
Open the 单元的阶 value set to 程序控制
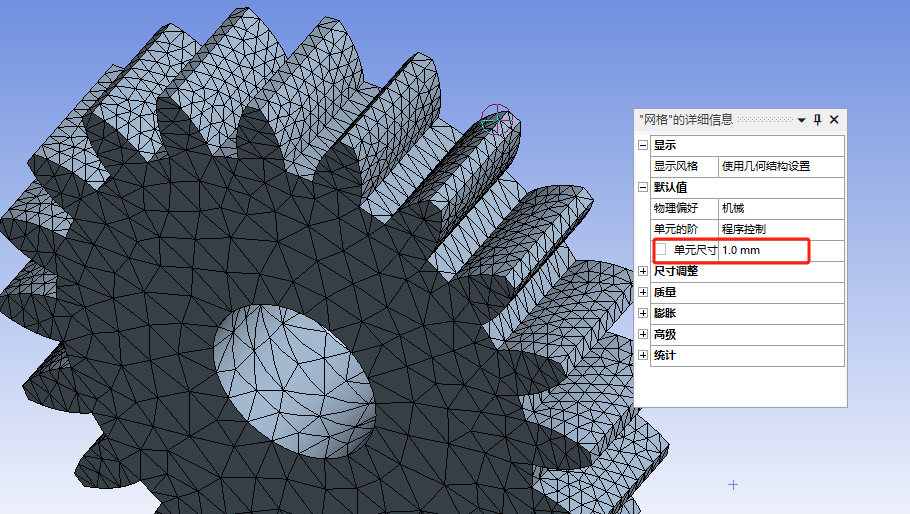coord(780,229)
